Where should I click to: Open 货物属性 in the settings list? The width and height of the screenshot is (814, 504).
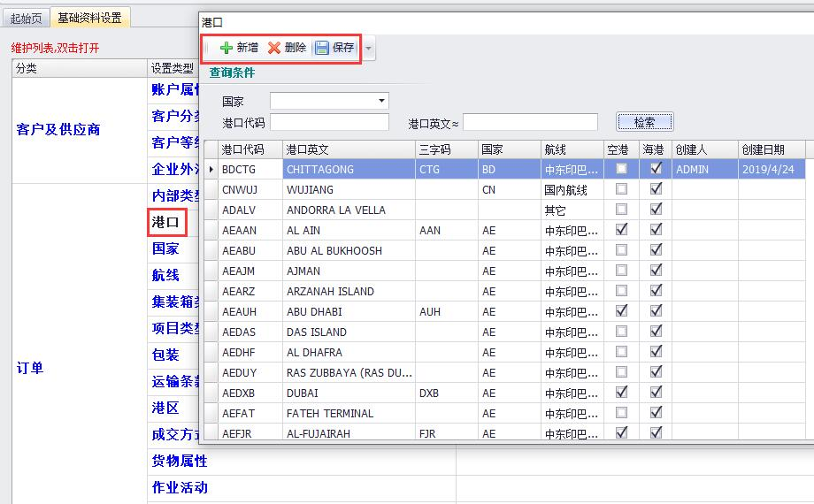click(180, 461)
